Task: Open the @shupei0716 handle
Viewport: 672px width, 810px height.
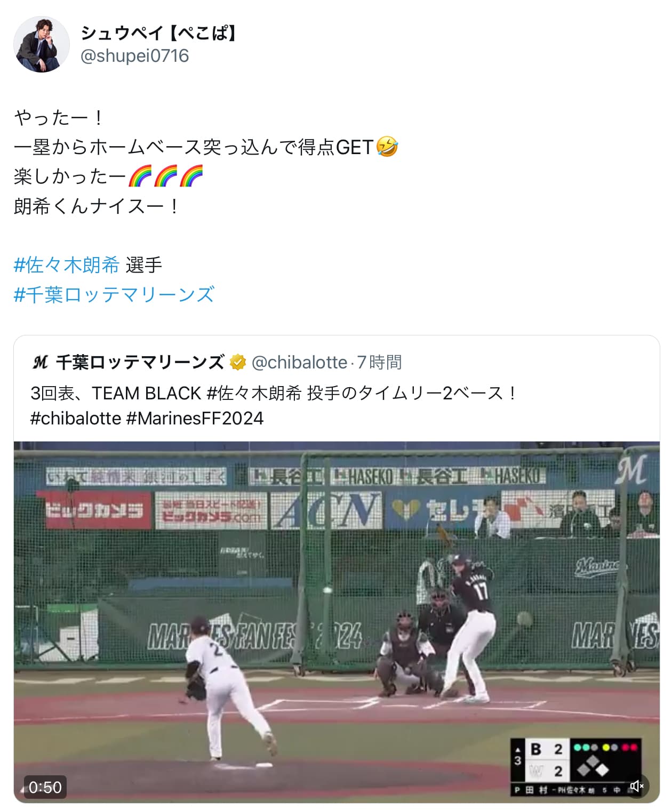Action: [134, 56]
